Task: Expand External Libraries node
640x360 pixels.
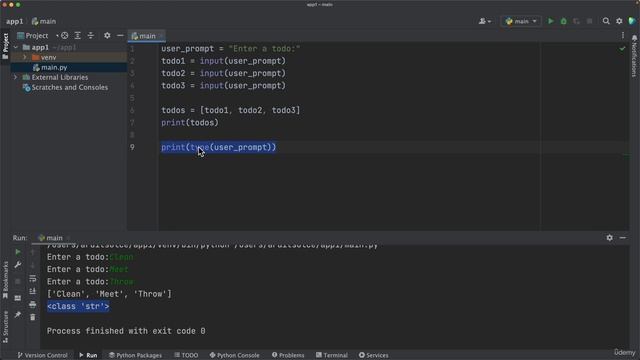Action: (x=16, y=77)
